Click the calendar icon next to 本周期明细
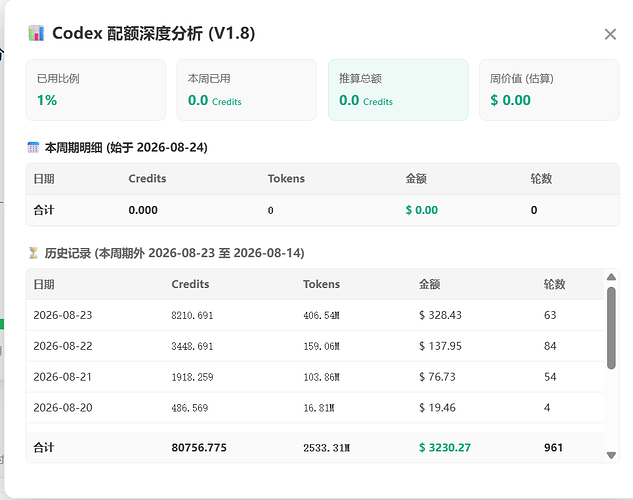 coord(33,147)
